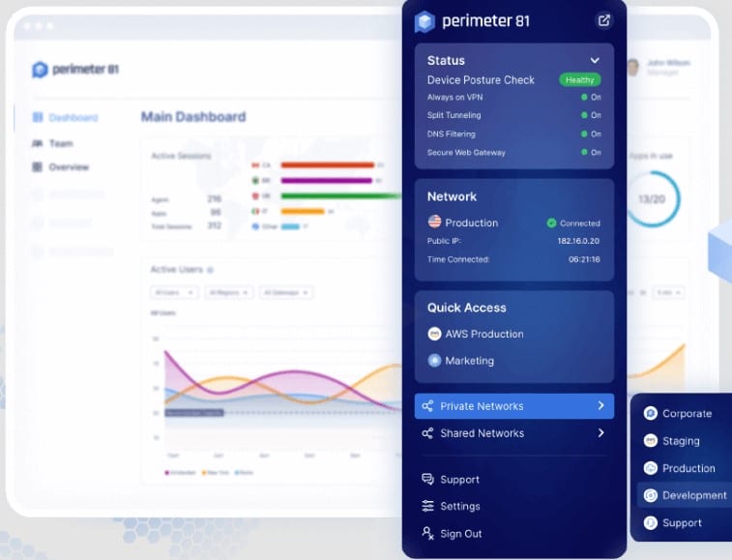The width and height of the screenshot is (732, 560).
Task: Click the Shared Networks share icon
Action: point(427,433)
